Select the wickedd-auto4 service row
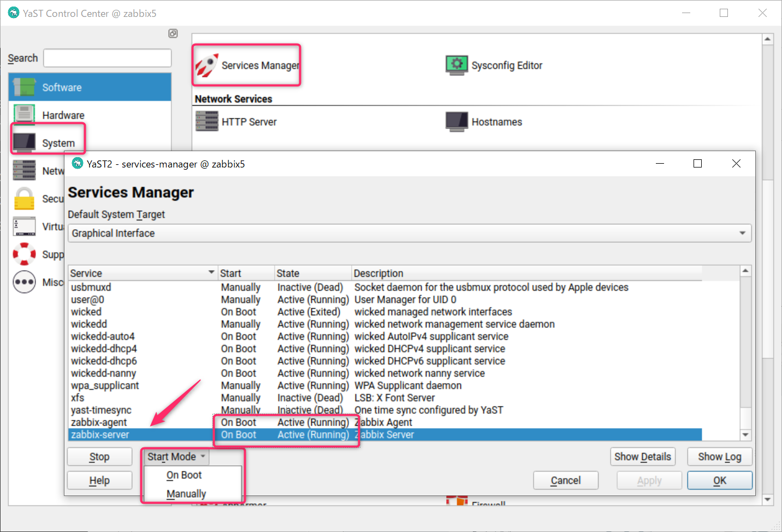This screenshot has height=532, width=782. tap(385, 336)
